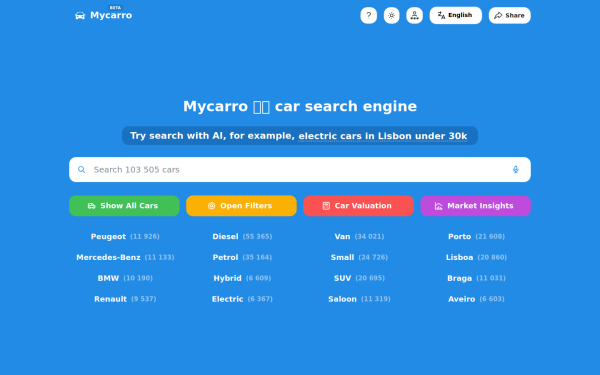The height and width of the screenshot is (375, 600).
Task: Open the Car Valuation button
Action: point(359,206)
